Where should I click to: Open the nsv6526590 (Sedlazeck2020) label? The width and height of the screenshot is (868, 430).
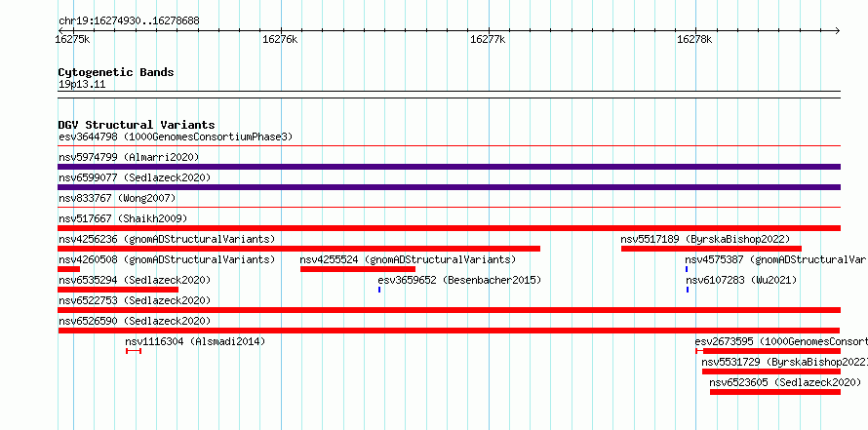(135, 321)
